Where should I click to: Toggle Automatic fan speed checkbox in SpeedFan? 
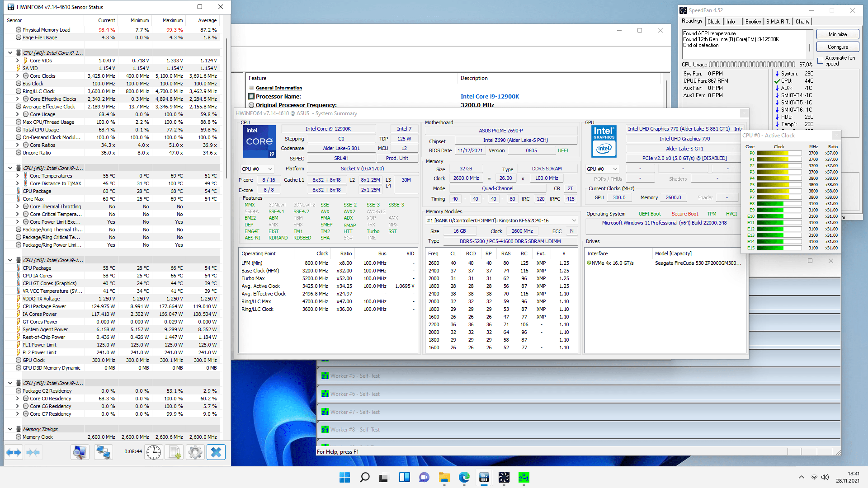(820, 61)
